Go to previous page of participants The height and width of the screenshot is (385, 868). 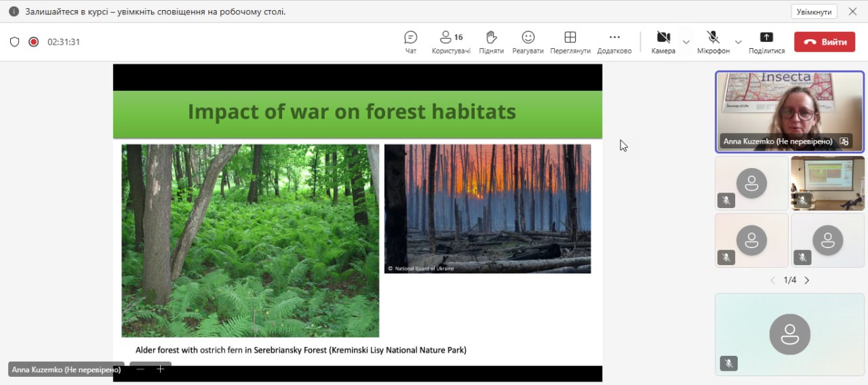(x=772, y=280)
